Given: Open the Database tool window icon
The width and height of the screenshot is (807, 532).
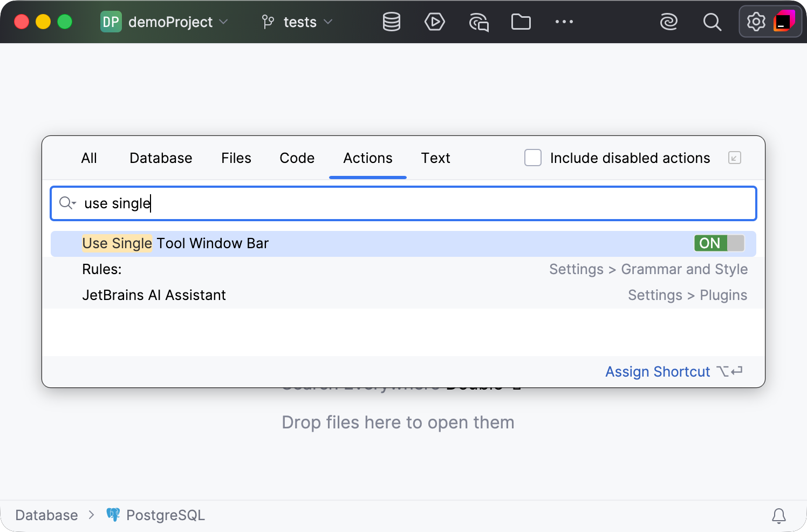Looking at the screenshot, I should (x=391, y=22).
